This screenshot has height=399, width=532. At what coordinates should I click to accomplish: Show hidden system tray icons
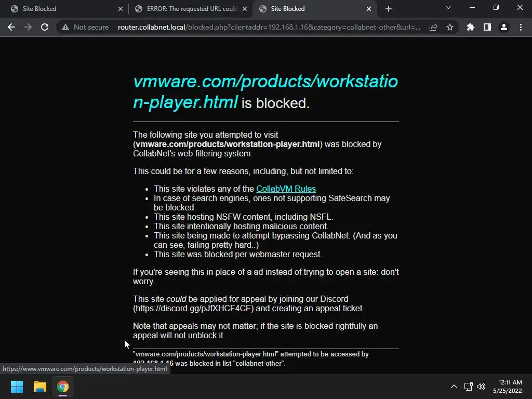pyautogui.click(x=454, y=387)
